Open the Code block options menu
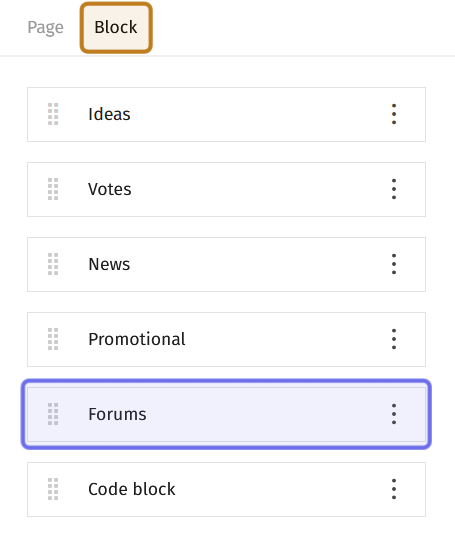 pos(394,489)
